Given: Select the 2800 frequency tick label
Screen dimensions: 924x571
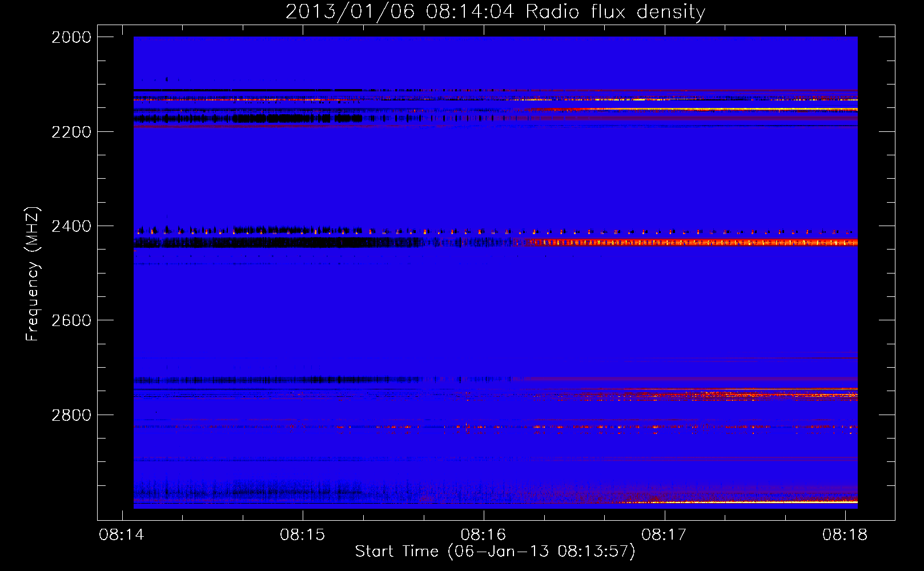Looking at the screenshot, I should pyautogui.click(x=71, y=415).
